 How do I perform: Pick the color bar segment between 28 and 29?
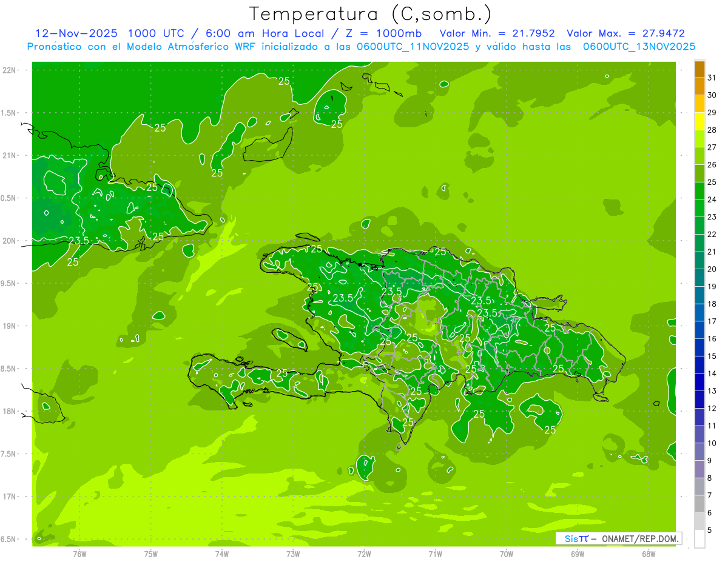[x=699, y=121]
